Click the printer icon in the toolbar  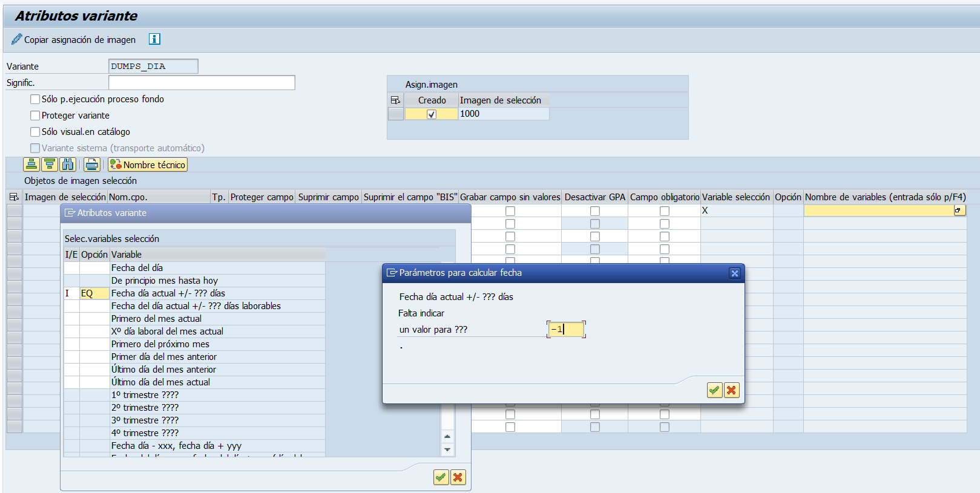pyautogui.click(x=92, y=165)
